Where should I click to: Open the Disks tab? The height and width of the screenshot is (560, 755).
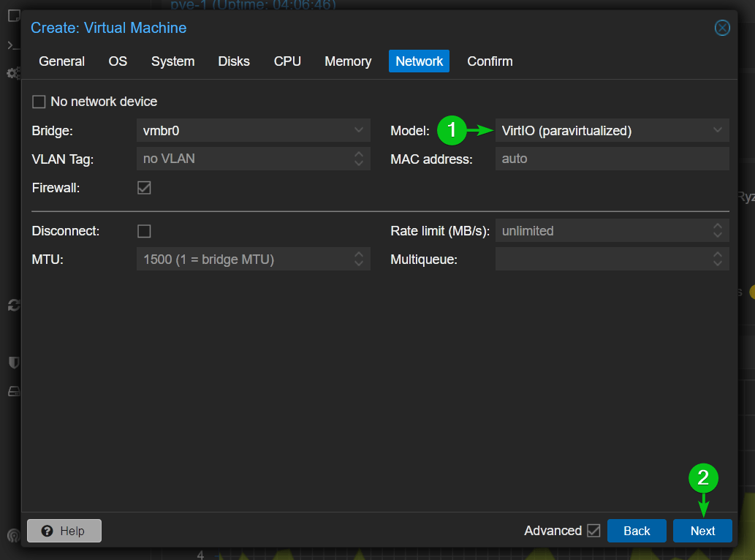(x=234, y=61)
